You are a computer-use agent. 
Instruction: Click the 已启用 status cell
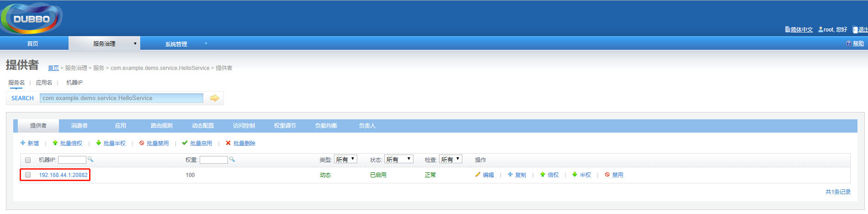point(378,175)
